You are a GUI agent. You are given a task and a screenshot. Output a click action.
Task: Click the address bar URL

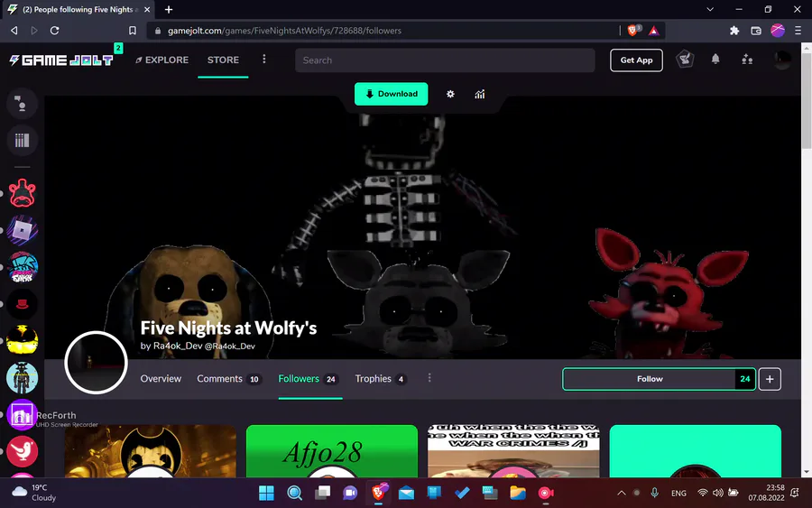tap(284, 31)
